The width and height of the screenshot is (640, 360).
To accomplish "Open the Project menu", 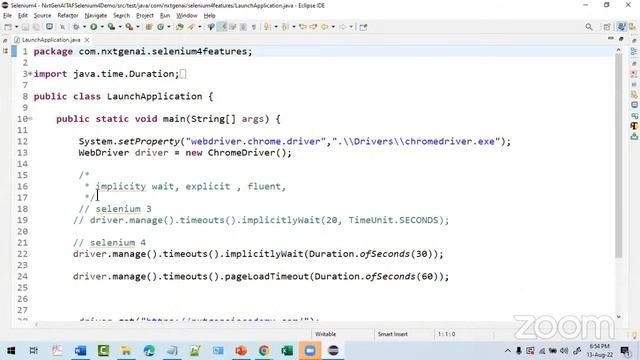I will [145, 16].
